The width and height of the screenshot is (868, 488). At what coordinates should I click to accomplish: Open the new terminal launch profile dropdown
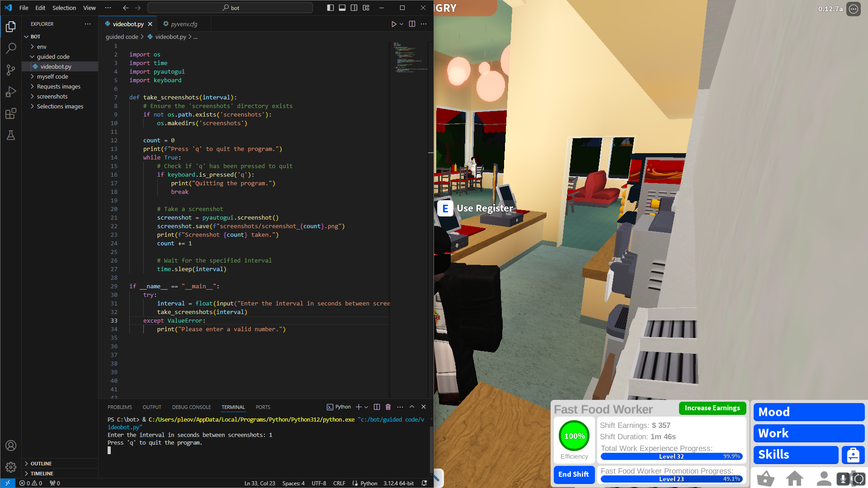(x=366, y=407)
